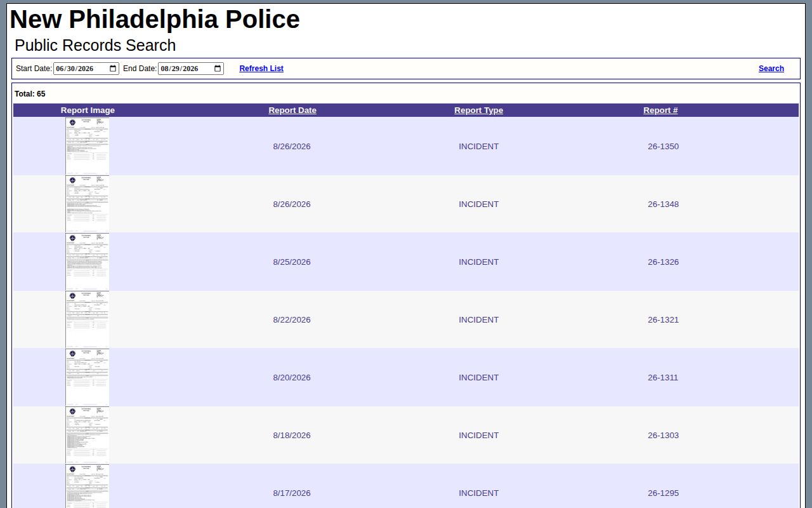Select report number 26-1326

tap(663, 262)
